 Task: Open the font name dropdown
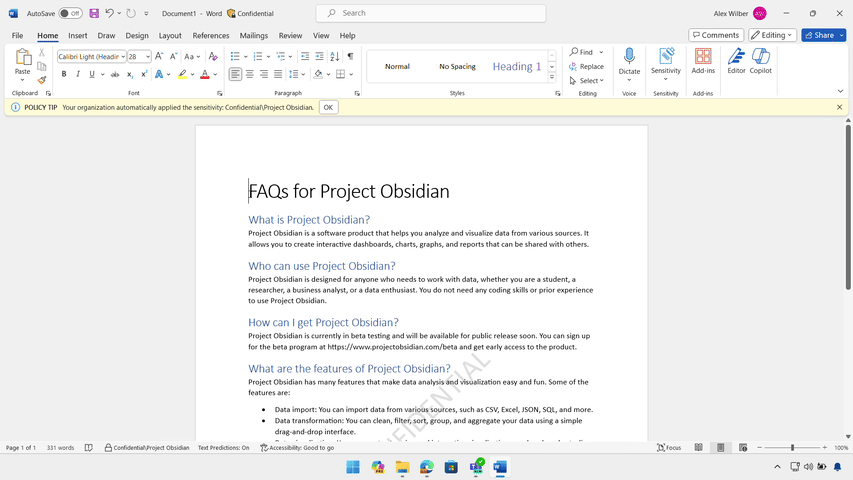(x=123, y=57)
